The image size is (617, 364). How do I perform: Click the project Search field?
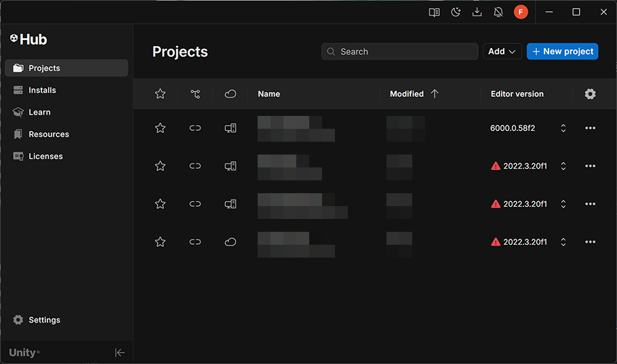(400, 52)
